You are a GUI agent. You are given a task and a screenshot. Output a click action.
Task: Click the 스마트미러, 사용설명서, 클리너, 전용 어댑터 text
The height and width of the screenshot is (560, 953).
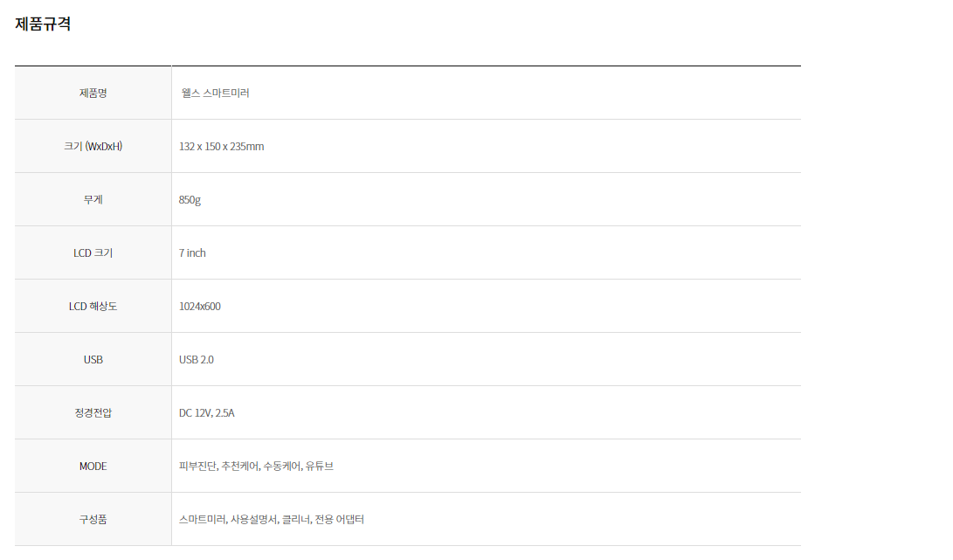coord(271,519)
